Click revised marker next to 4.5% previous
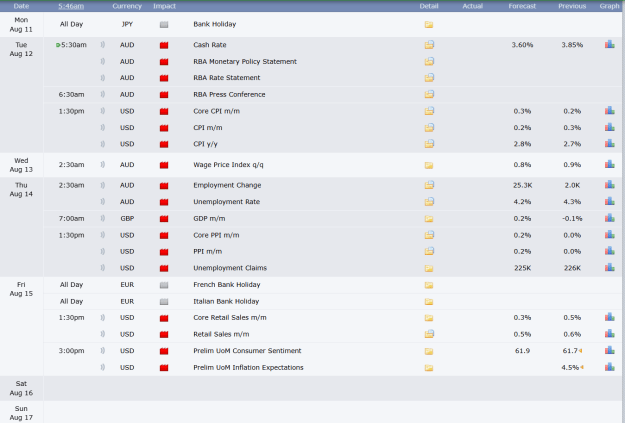Screen dimensions: 625x423 [x=582, y=368]
